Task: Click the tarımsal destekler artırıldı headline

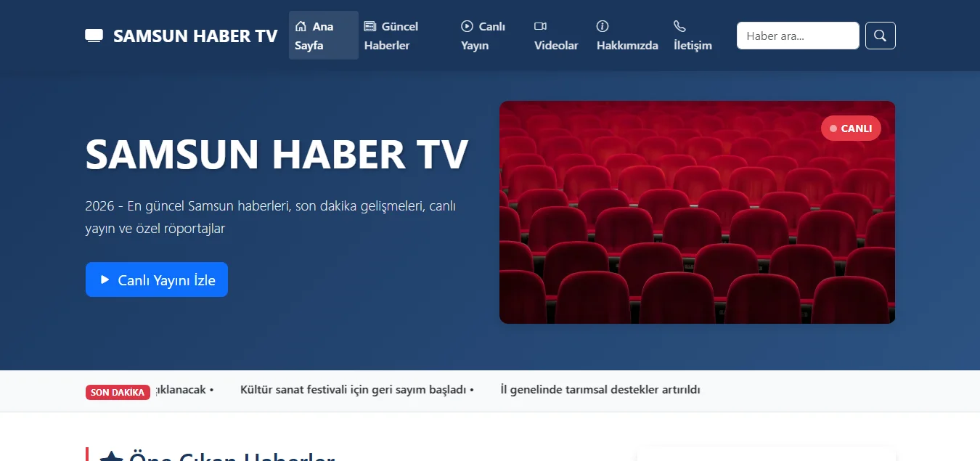Action: coord(600,389)
